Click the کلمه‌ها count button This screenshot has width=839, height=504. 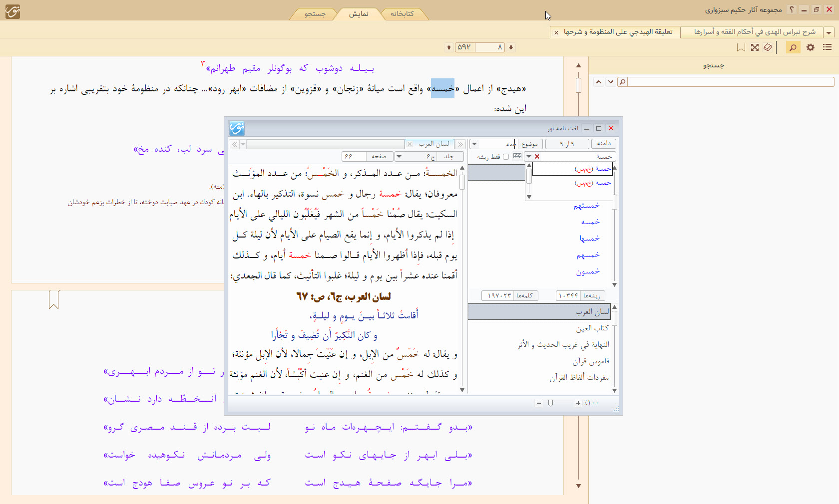click(x=509, y=295)
